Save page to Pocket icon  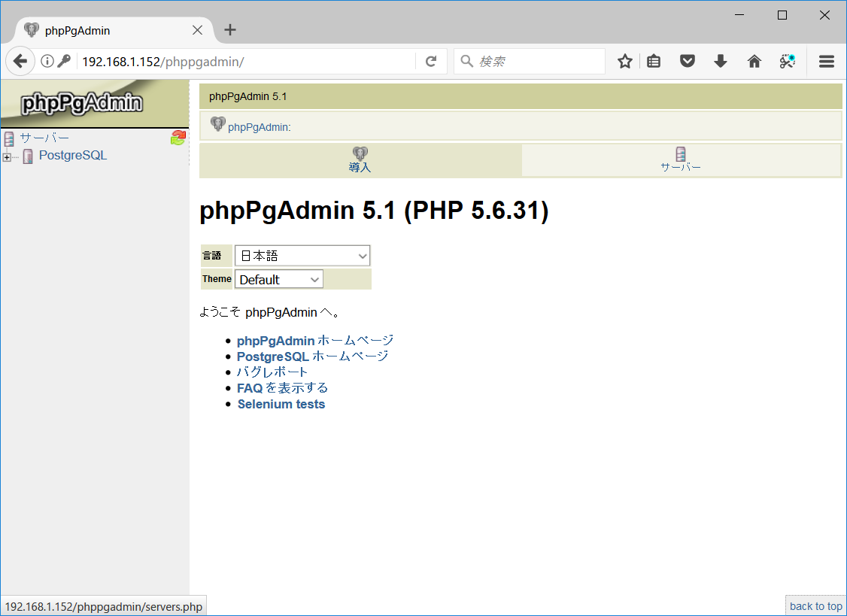pyautogui.click(x=687, y=61)
